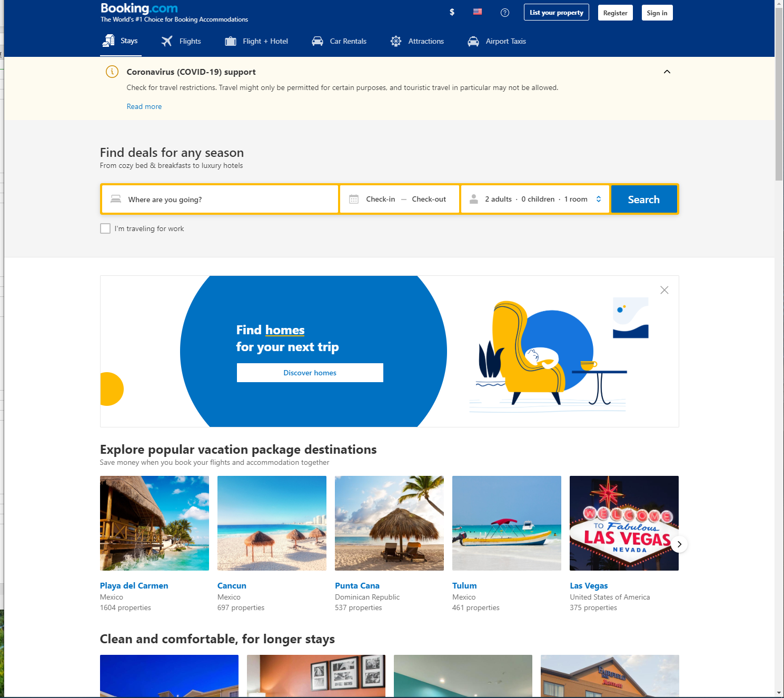Click the blue sky hotel thumbnail
The width and height of the screenshot is (784, 698).
coord(169,676)
